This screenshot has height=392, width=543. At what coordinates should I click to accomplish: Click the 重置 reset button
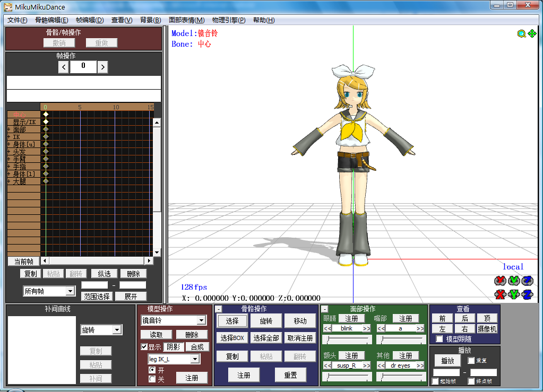(x=290, y=375)
